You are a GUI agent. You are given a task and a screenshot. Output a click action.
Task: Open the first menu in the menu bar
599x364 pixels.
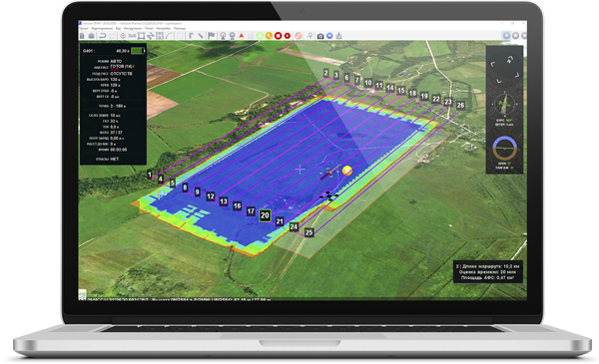coord(84,28)
